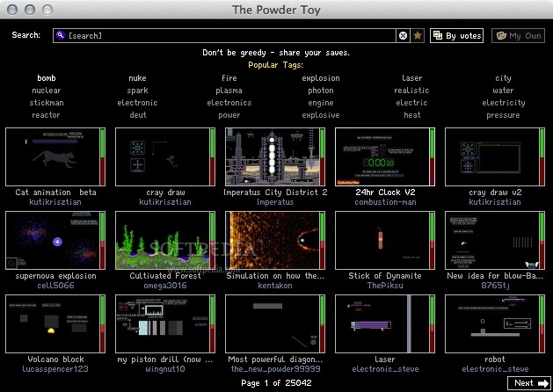This screenshot has width=553, height=392.
Task: View author the_new_powder99999
Action: coord(275,369)
